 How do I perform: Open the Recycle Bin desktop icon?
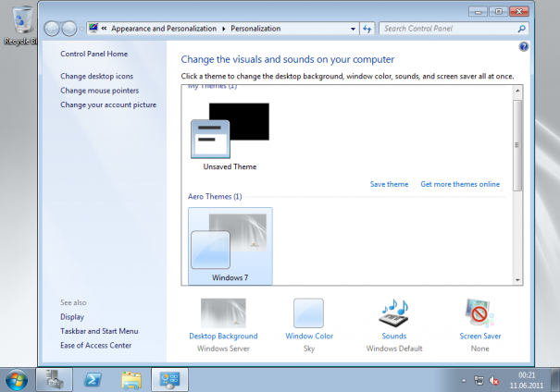(x=20, y=25)
